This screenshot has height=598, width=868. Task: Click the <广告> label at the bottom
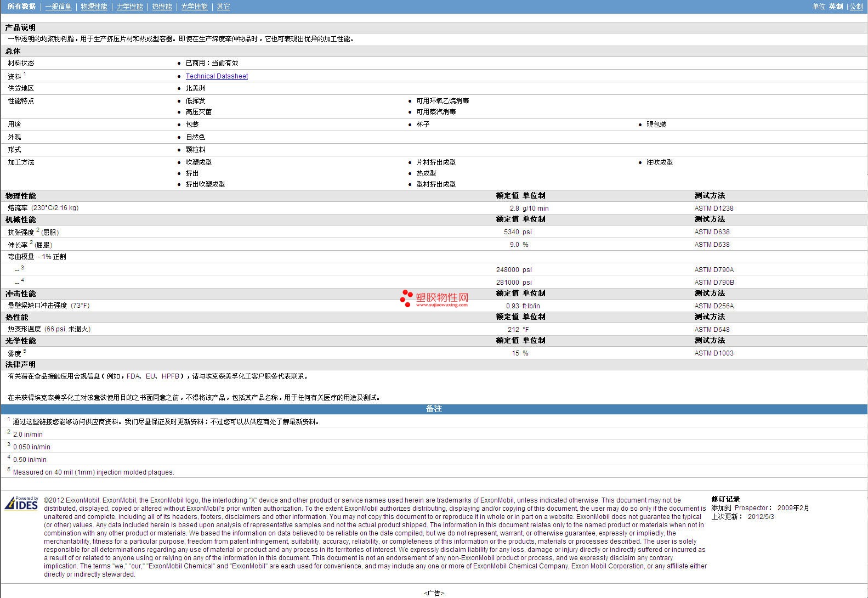pos(434,593)
